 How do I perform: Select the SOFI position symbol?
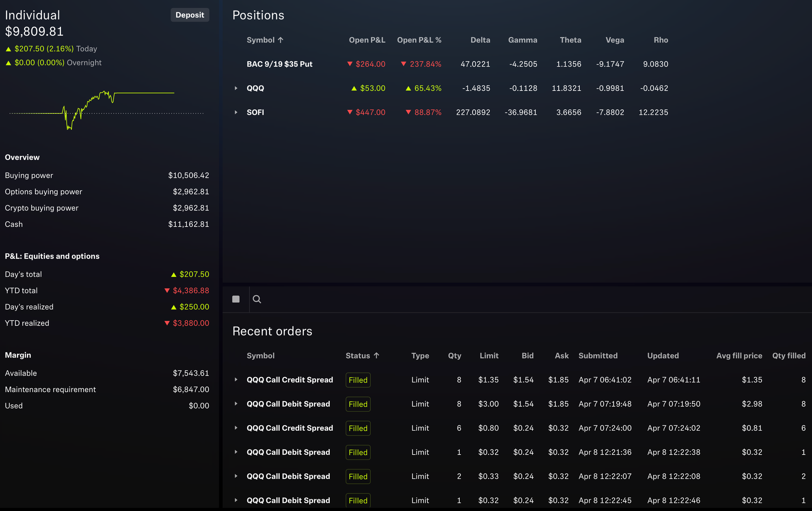(x=255, y=112)
